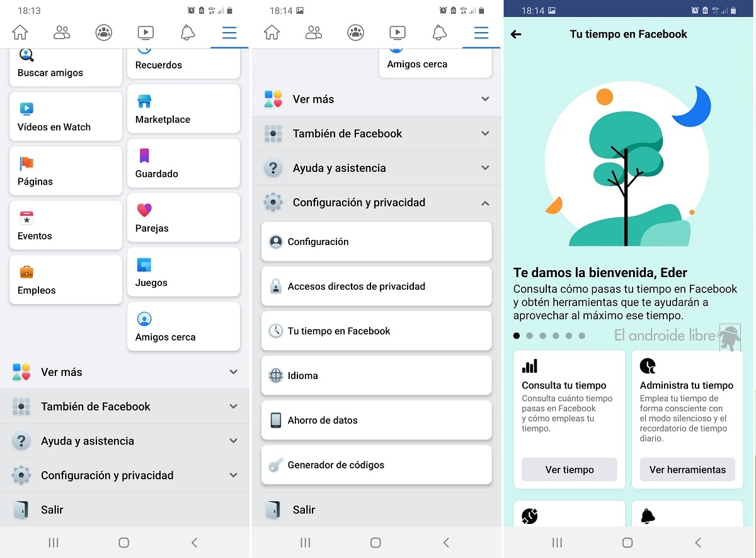Open Configuración settings item
The width and height of the screenshot is (756, 558).
pos(377,242)
